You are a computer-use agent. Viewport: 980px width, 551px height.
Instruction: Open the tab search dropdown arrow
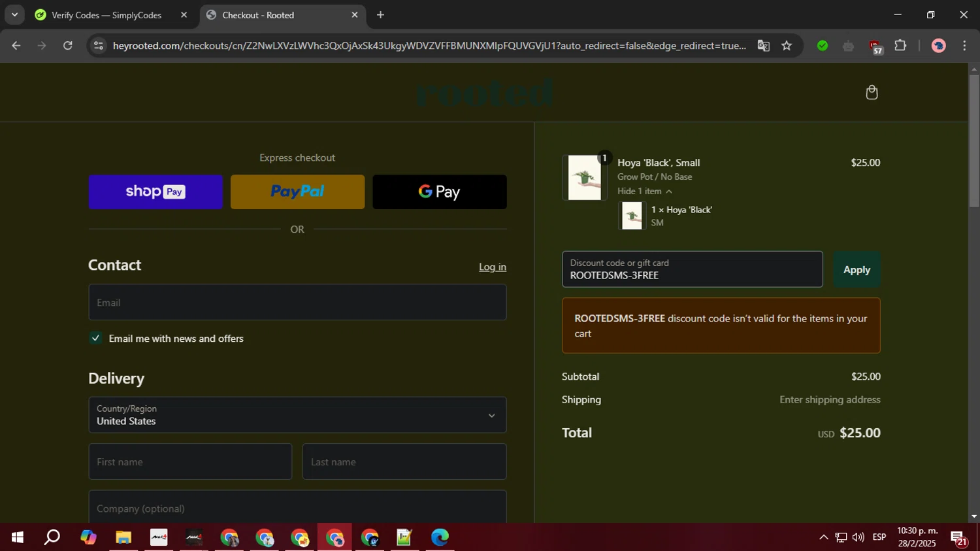pos(14,15)
